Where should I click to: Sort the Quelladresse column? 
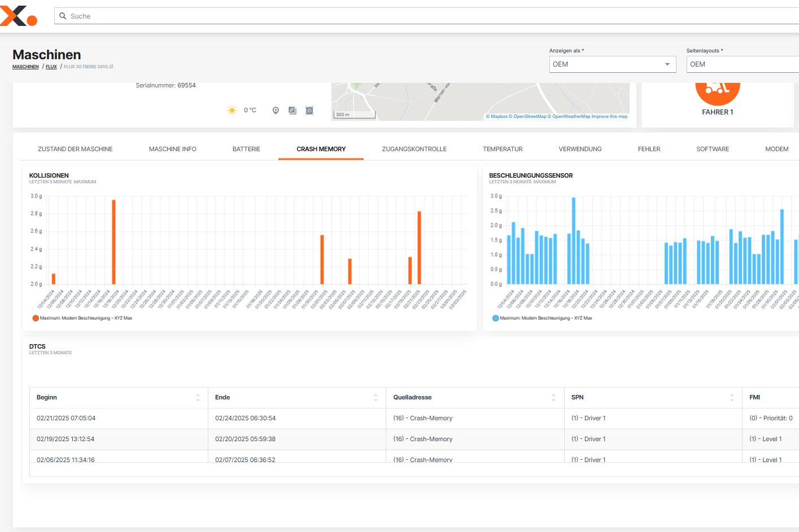[553, 398]
